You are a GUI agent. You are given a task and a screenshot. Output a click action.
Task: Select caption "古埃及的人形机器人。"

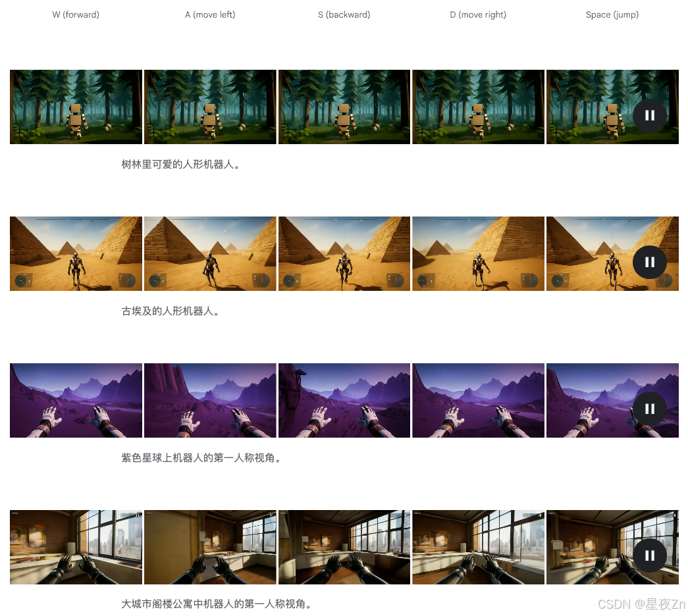[171, 311]
